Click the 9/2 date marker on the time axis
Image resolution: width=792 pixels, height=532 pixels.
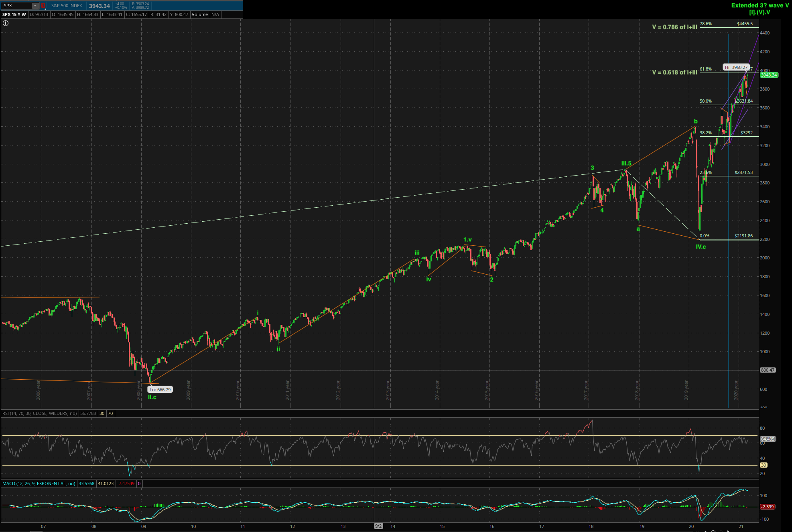[378, 526]
